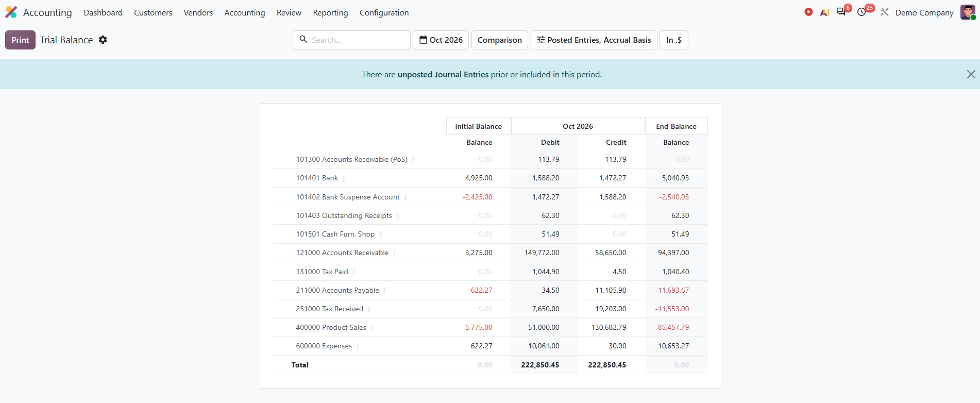Open options dots for 101403 Outstanding Receipts

click(398, 216)
